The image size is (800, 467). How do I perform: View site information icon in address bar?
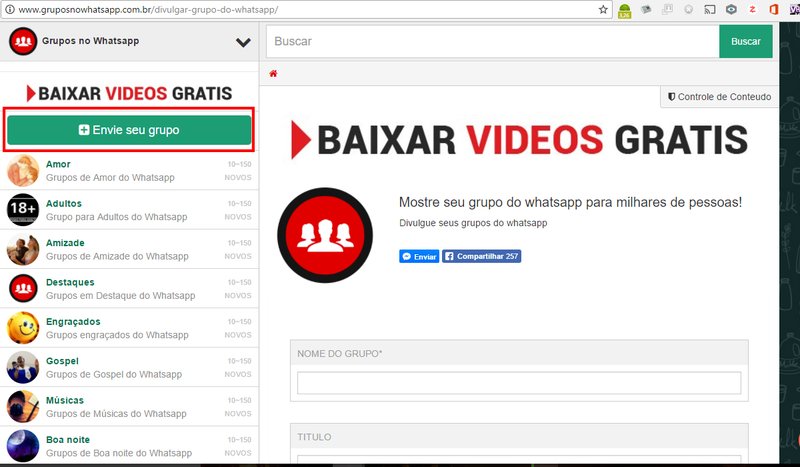click(x=10, y=10)
